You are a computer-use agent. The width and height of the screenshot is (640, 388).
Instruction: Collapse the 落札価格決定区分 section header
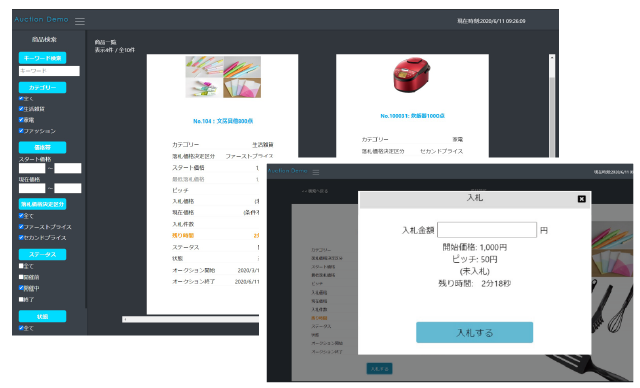[42, 204]
